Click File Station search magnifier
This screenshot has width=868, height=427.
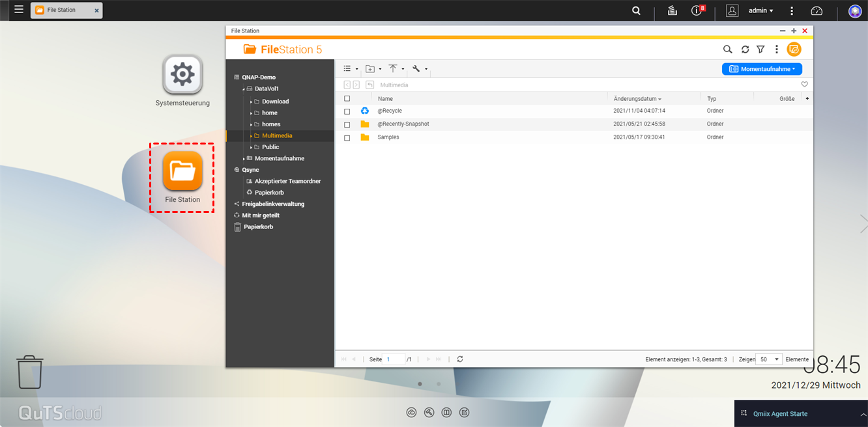[728, 49]
